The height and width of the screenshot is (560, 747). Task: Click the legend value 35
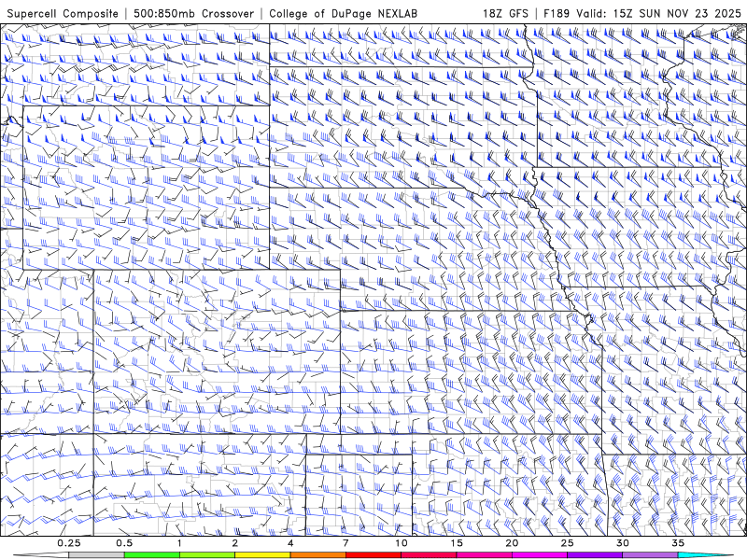[678, 543]
